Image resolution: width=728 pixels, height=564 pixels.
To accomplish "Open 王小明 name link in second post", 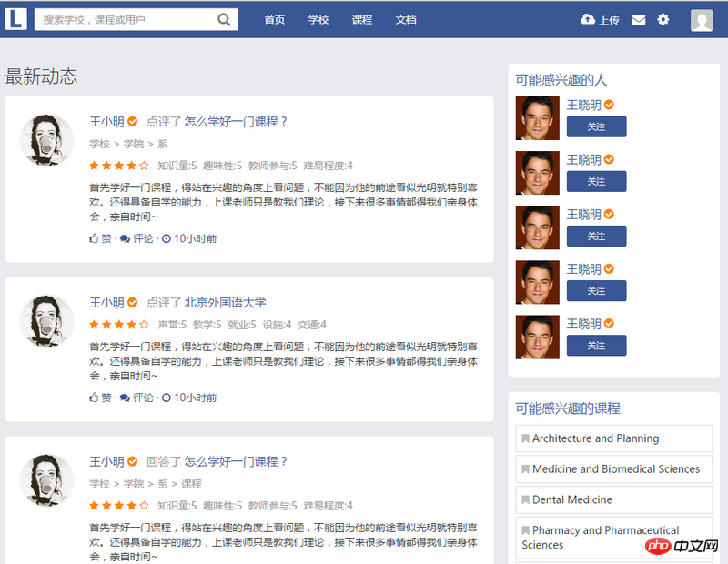I will pyautogui.click(x=106, y=303).
